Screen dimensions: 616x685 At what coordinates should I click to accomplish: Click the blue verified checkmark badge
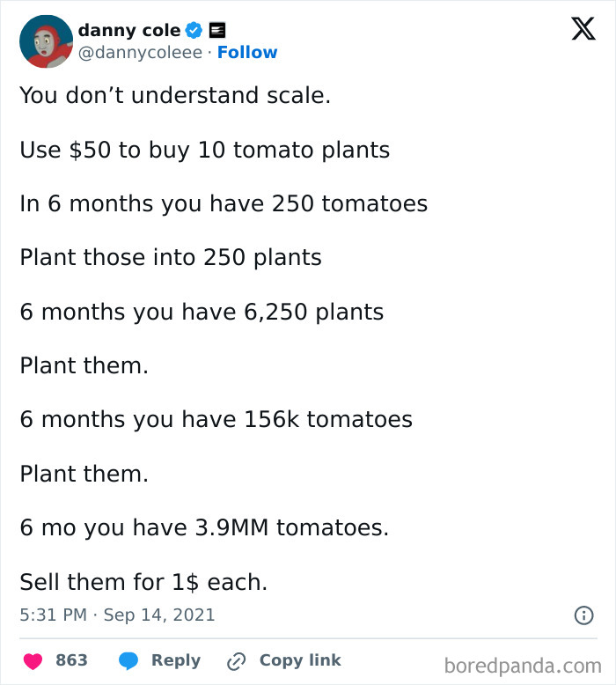pyautogui.click(x=194, y=30)
